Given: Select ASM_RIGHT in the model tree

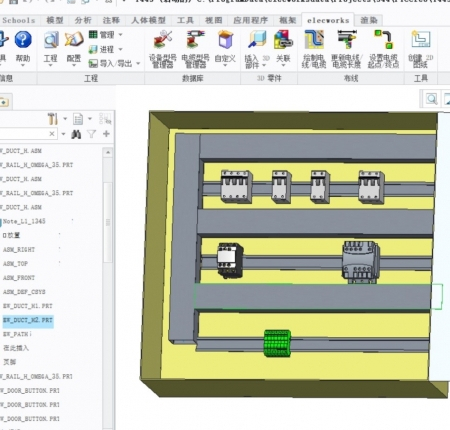Looking at the screenshot, I should [19, 249].
